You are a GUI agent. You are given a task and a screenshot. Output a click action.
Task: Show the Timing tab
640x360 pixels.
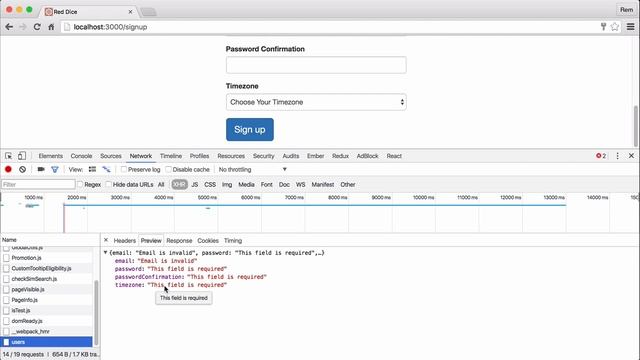233,240
